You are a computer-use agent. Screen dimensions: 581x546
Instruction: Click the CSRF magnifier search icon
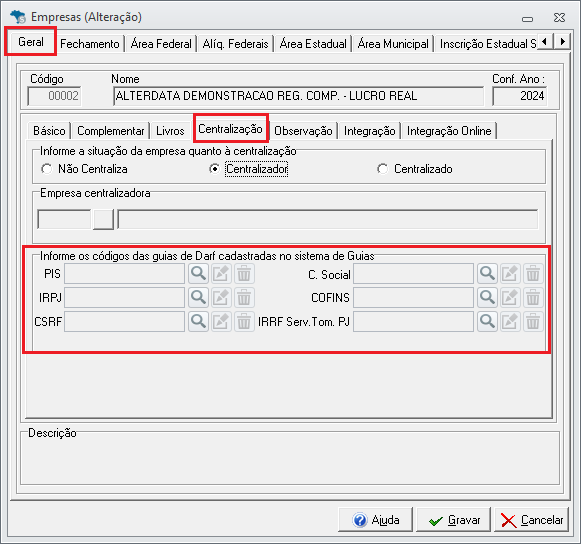(198, 321)
